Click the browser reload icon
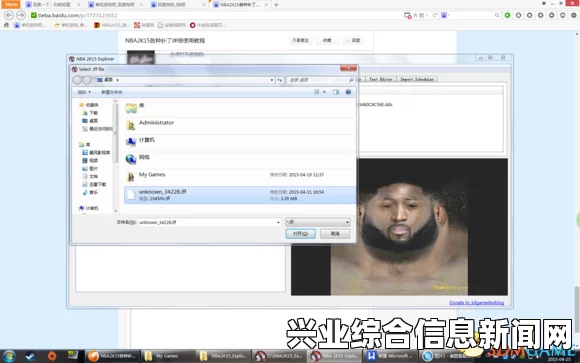The image size is (580, 363). pyautogui.click(x=435, y=15)
